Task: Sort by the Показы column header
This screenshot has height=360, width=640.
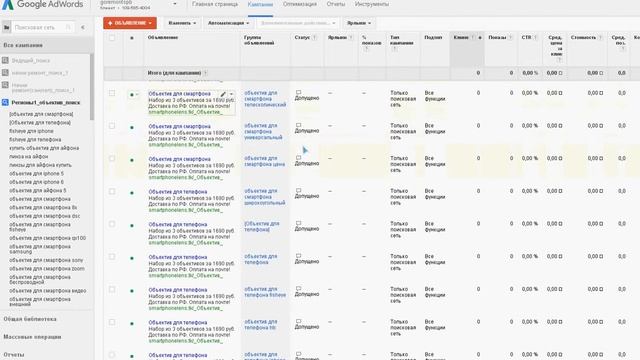Action: 497,38
